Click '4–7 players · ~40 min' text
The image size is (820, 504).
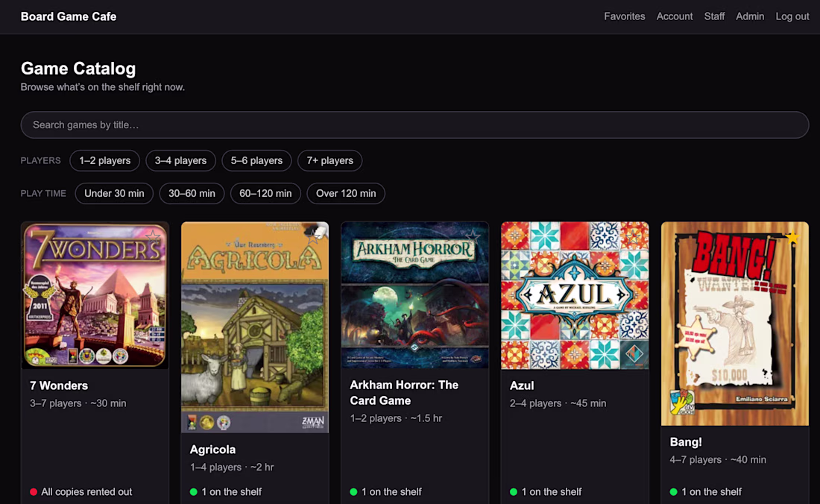pyautogui.click(x=718, y=460)
